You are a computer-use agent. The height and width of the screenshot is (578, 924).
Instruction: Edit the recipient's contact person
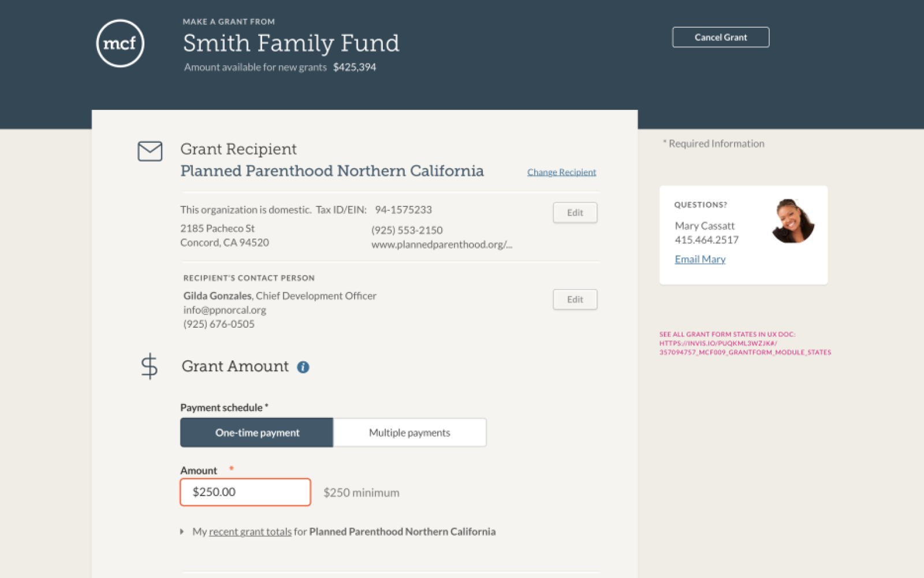click(x=575, y=299)
